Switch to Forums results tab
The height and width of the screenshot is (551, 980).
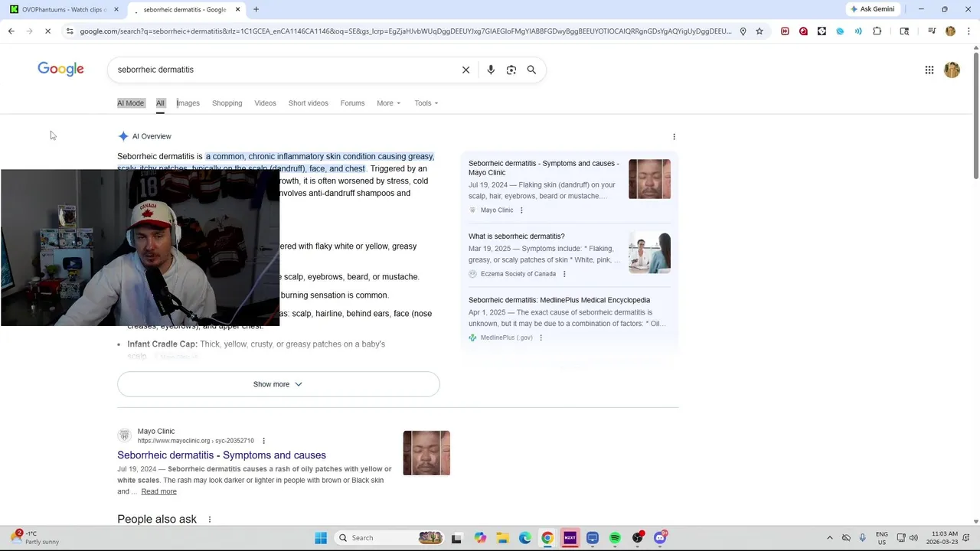pos(352,103)
